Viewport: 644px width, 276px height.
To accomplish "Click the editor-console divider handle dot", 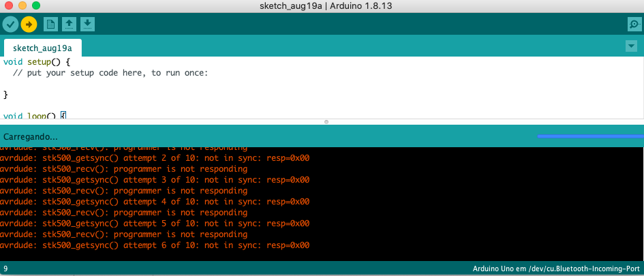I will tap(326, 122).
